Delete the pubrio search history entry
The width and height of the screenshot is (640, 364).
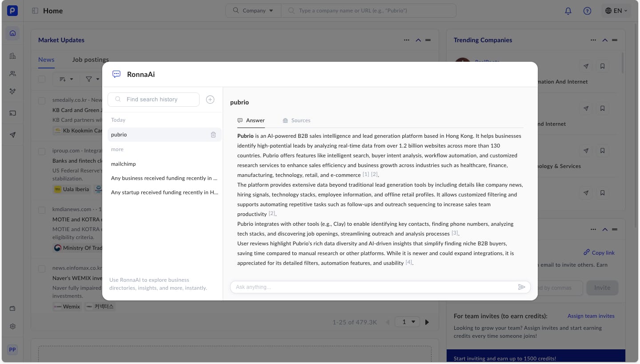pos(213,135)
